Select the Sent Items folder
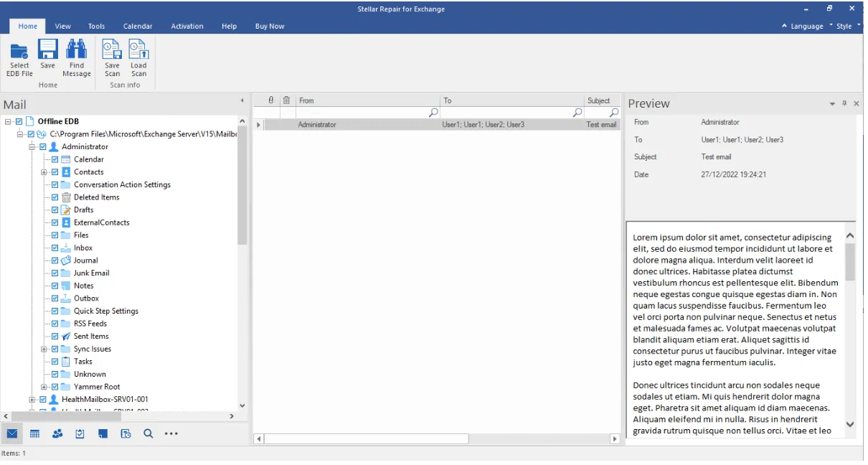 (91, 336)
